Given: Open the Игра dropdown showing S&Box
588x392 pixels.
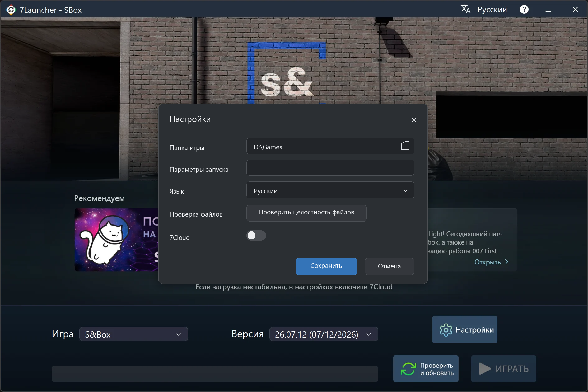Looking at the screenshot, I should coord(134,334).
